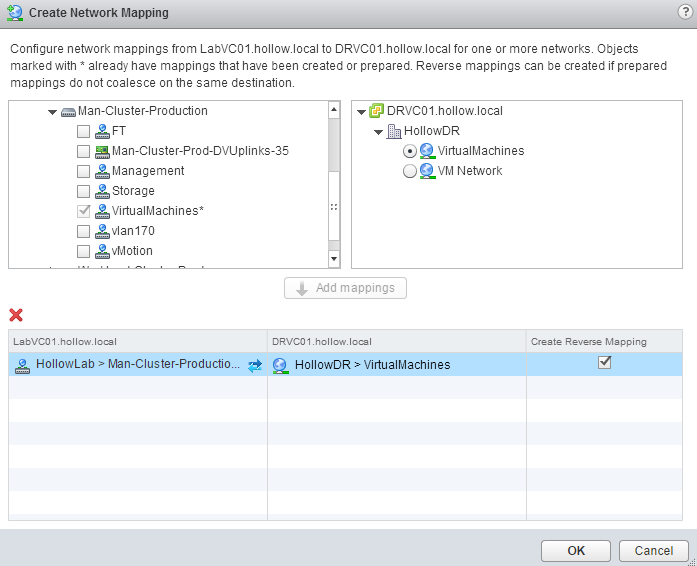This screenshot has width=697, height=566.
Task: Click the Man-Cluster-Production switch icon
Action: 68,111
